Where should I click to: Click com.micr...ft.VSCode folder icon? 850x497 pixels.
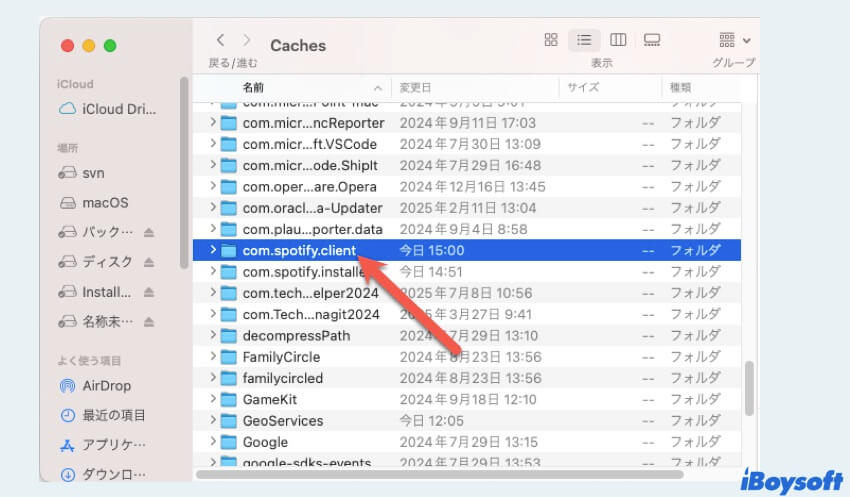pyautogui.click(x=229, y=144)
